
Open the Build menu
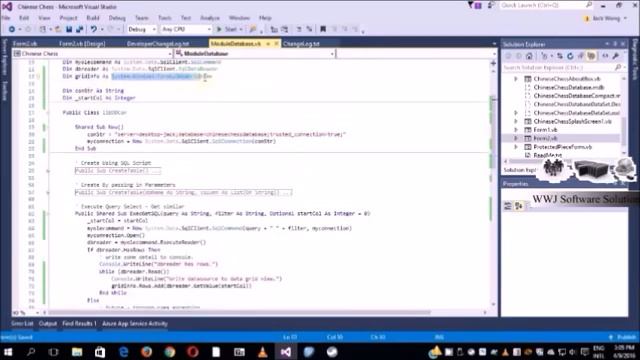(93, 18)
